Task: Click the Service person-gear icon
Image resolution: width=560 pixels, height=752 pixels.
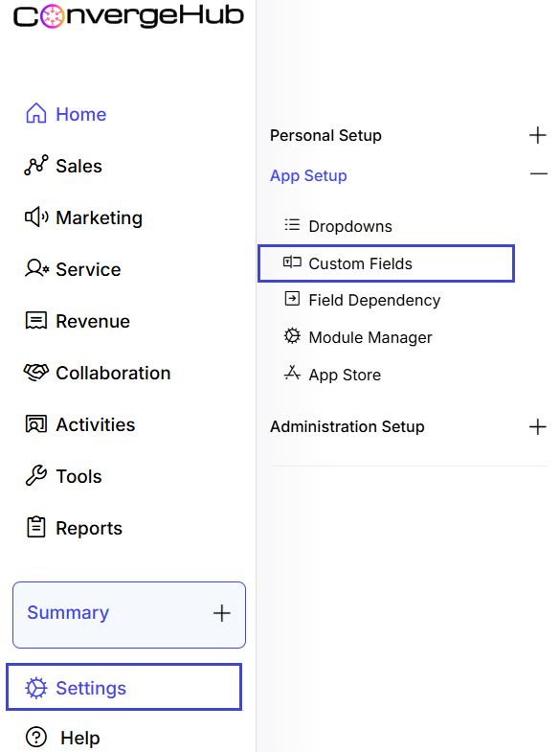Action: tap(36, 268)
